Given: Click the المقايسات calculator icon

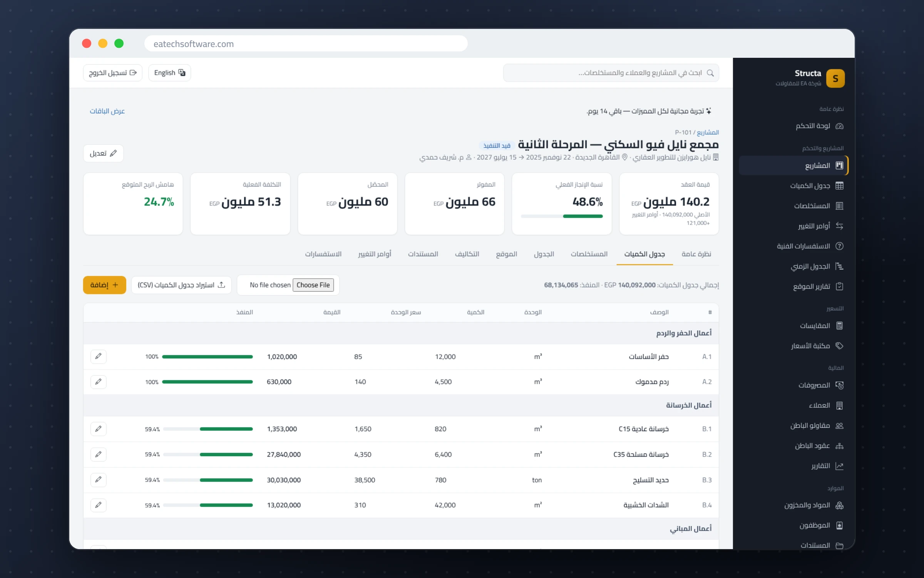Looking at the screenshot, I should (839, 326).
